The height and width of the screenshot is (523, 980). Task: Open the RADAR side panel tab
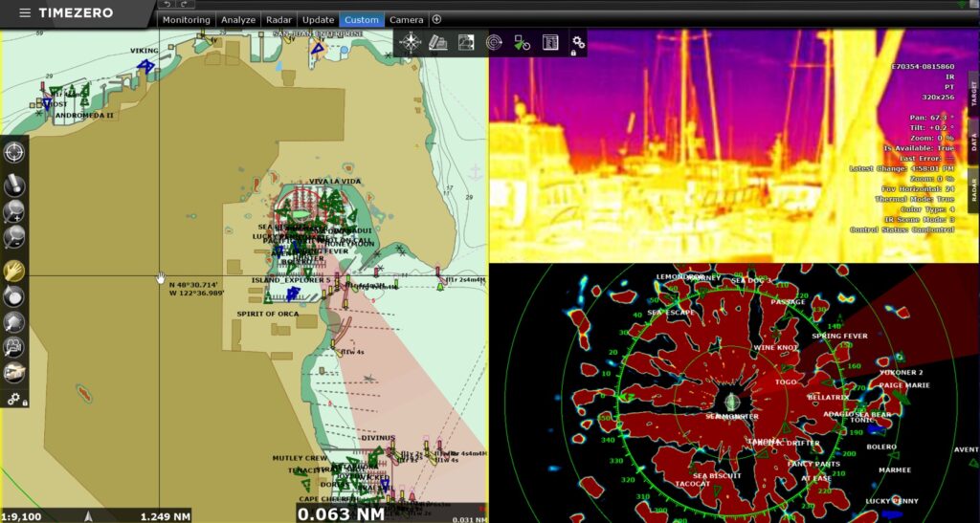[x=973, y=189]
